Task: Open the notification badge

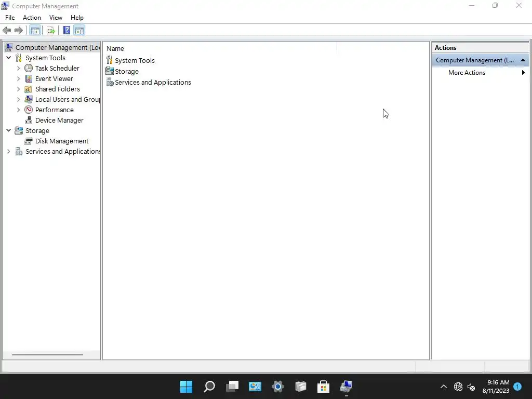Action: pyautogui.click(x=517, y=387)
